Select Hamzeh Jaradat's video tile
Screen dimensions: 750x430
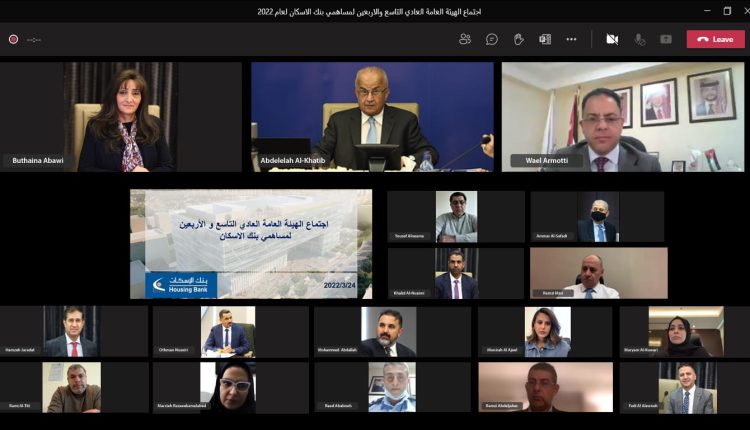74,331
